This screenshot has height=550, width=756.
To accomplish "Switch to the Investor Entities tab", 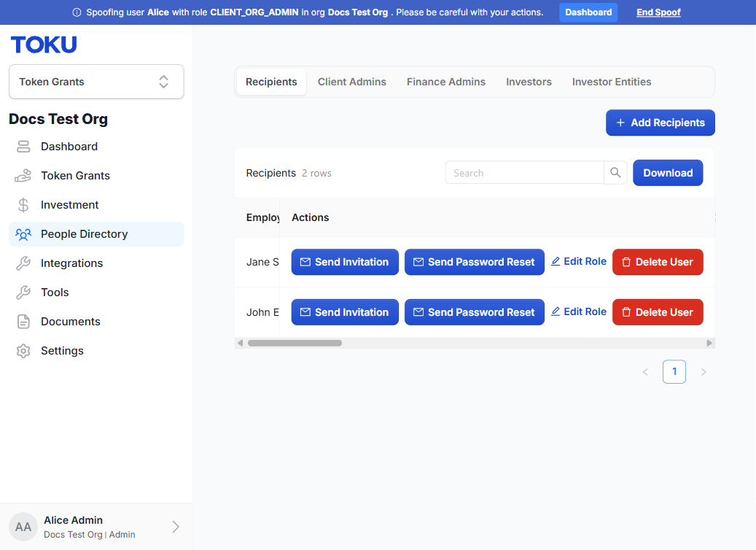I will coord(612,82).
